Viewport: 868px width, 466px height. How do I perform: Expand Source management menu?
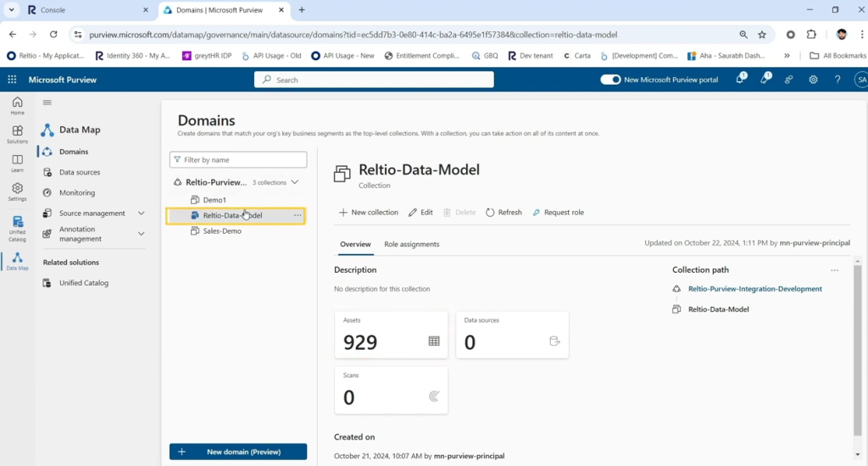[142, 213]
